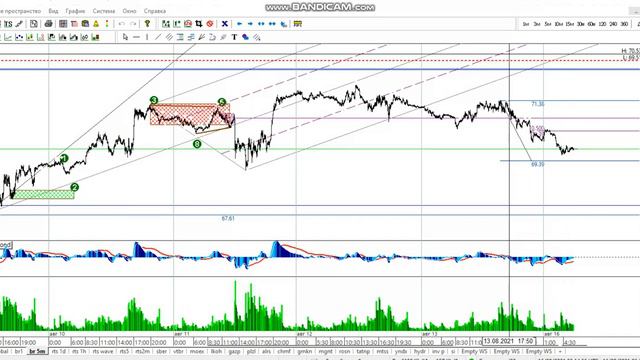
Task: Select the Fibonacci levels tool
Action: coord(180,37)
